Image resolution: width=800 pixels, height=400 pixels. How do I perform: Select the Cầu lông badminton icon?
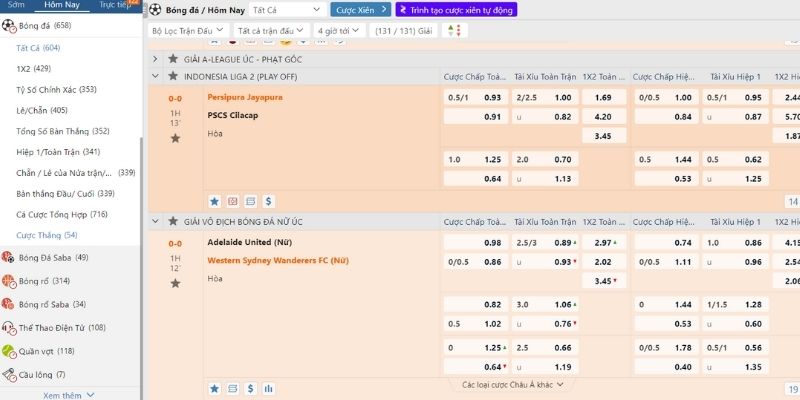[x=8, y=374]
